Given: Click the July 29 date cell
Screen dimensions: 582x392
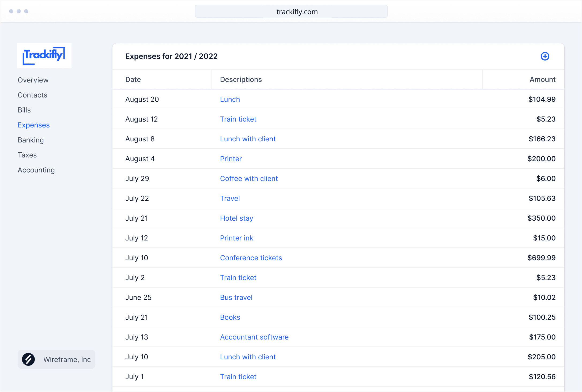Looking at the screenshot, I should pos(137,179).
